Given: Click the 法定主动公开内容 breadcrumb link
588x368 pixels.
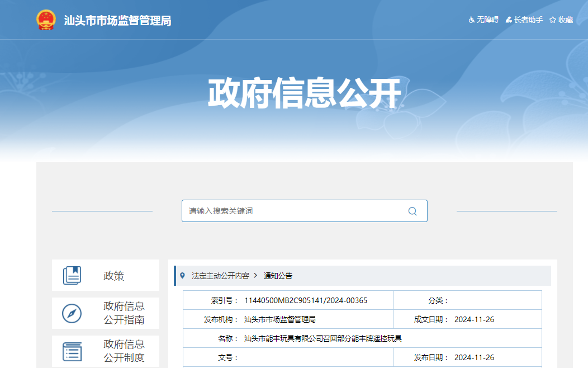Looking at the screenshot, I should tap(220, 276).
